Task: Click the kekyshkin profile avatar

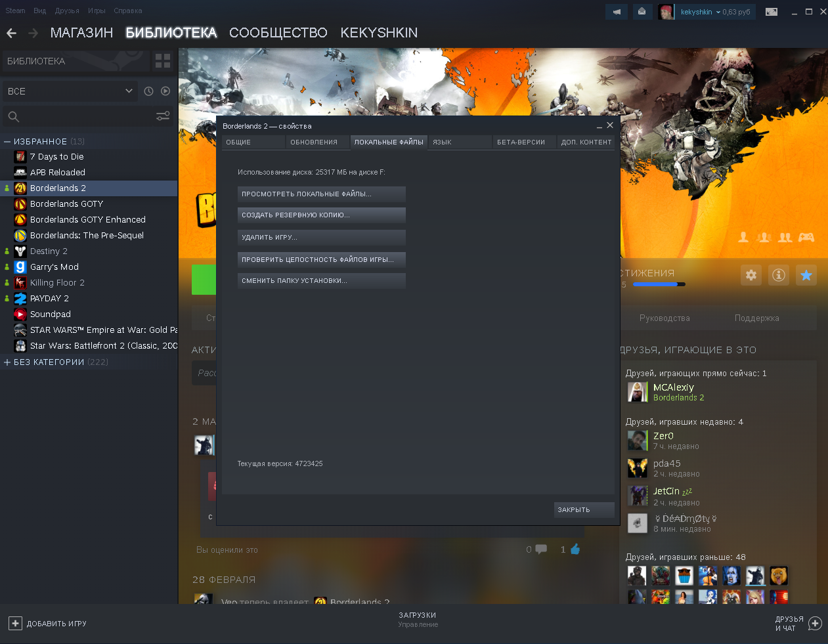Action: click(666, 12)
